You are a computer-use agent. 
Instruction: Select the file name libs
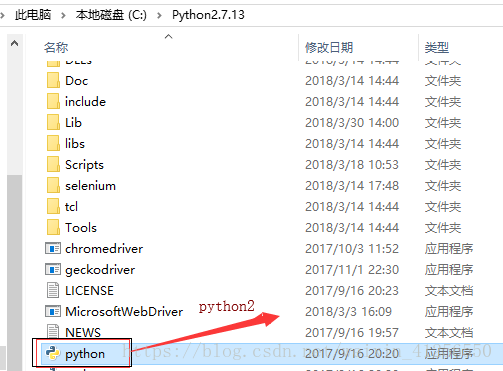(x=75, y=144)
